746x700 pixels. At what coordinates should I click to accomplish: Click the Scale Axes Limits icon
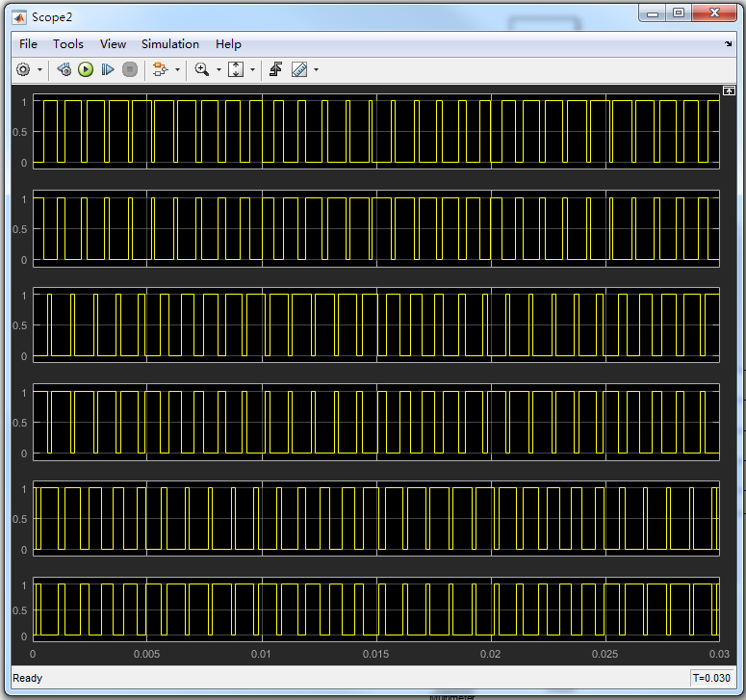tap(236, 70)
